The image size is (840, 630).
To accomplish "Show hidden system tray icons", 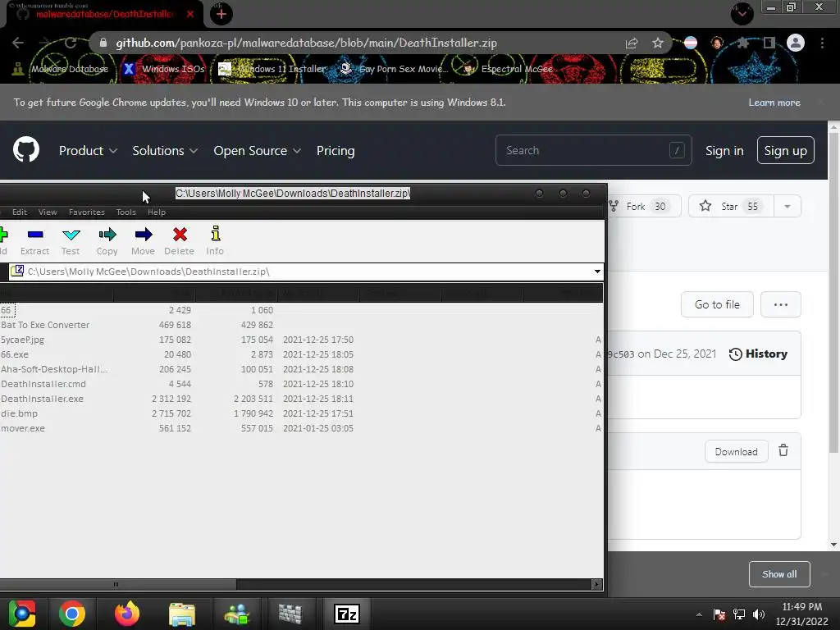I will point(699,614).
